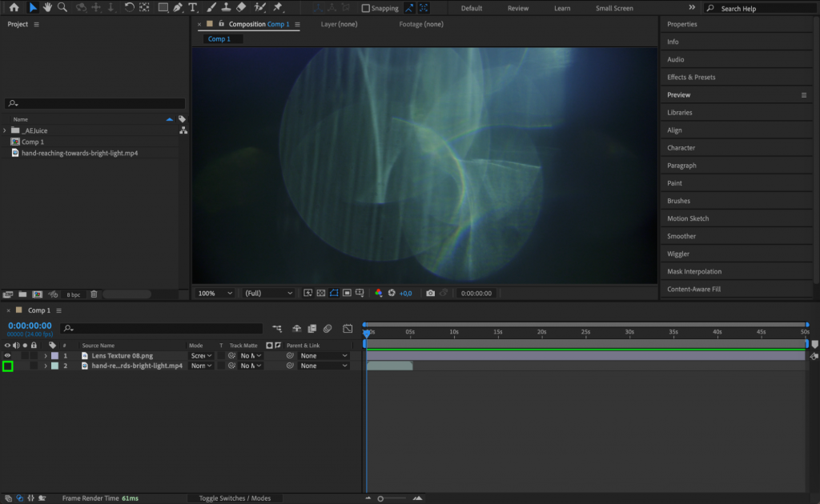Expand the Lens Texture 08.png layer properties
The height and width of the screenshot is (504, 820).
[x=46, y=355]
